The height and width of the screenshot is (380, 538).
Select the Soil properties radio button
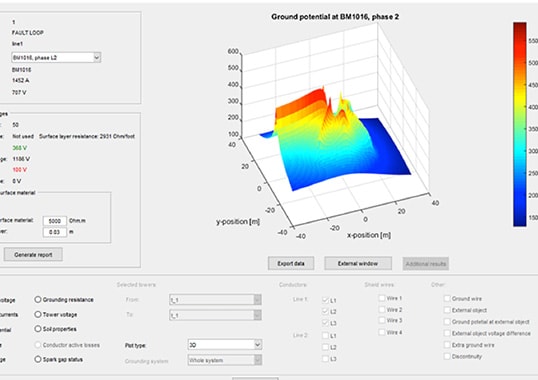[38, 329]
